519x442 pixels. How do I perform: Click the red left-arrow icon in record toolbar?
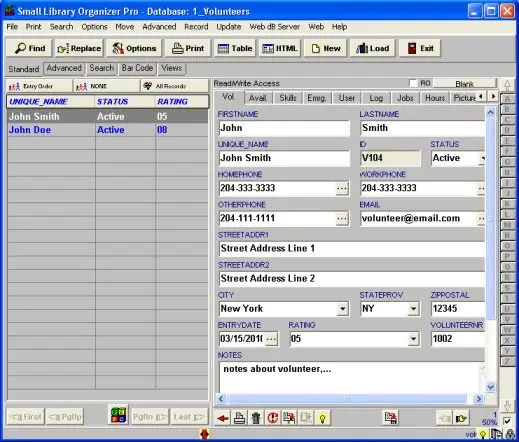coord(222,418)
